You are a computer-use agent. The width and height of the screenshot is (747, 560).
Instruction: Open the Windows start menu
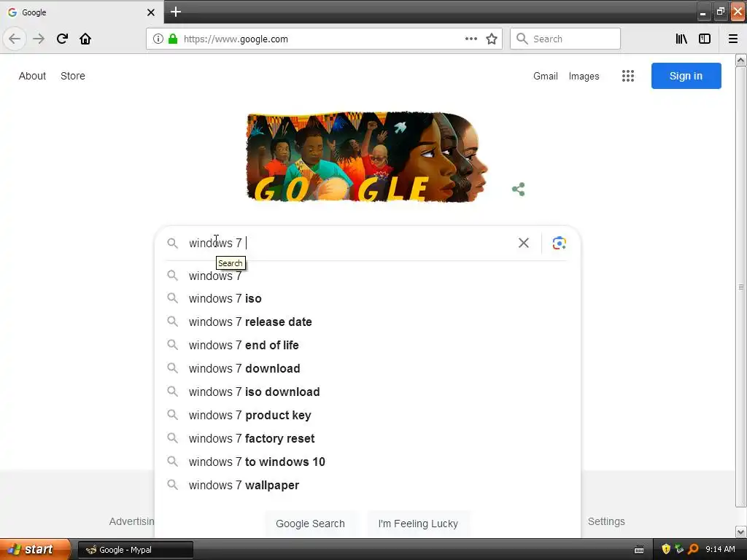(34, 550)
